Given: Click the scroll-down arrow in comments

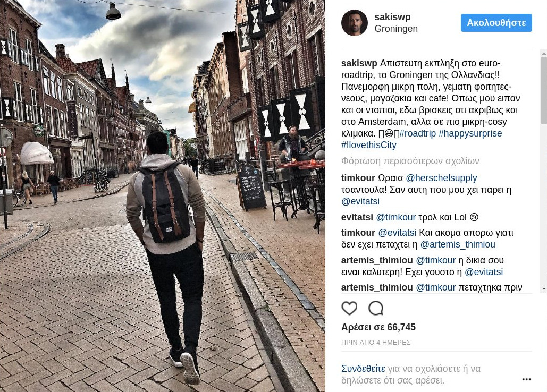Looking at the screenshot, I should pyautogui.click(x=543, y=289).
